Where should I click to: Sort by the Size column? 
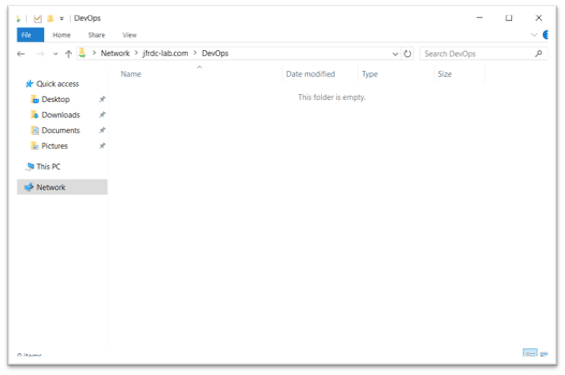[445, 74]
